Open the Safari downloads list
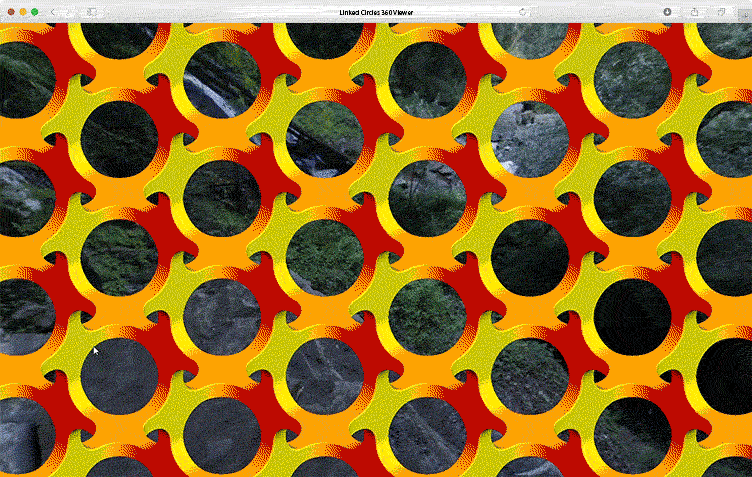 (x=668, y=11)
